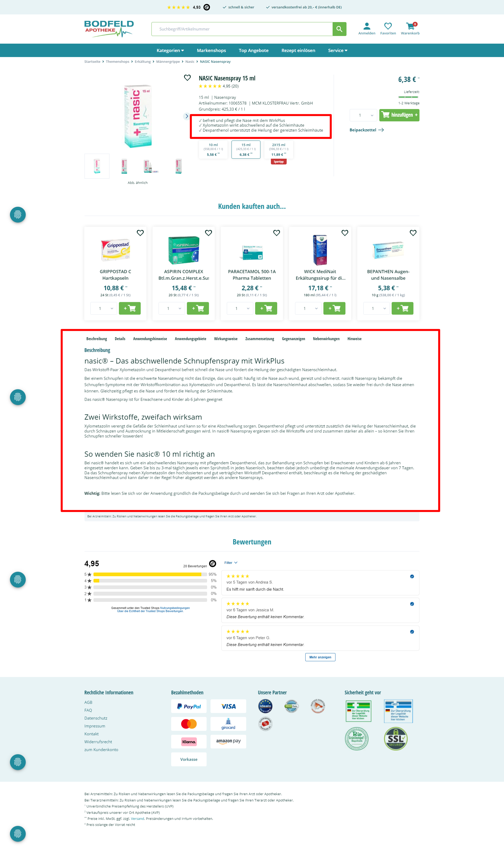Click the search term input field
This screenshot has height=852, width=504.
click(x=242, y=29)
